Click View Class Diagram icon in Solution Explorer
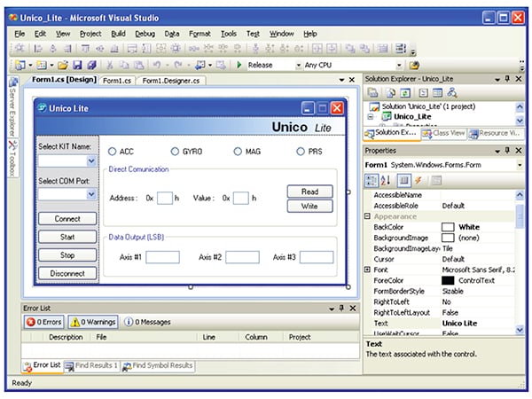The width and height of the screenshot is (532, 399). [452, 92]
